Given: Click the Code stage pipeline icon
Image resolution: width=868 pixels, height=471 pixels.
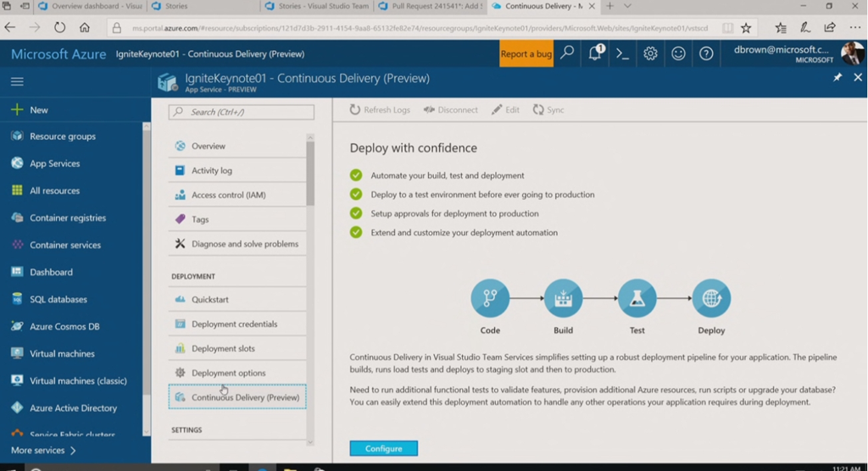Looking at the screenshot, I should point(490,298).
